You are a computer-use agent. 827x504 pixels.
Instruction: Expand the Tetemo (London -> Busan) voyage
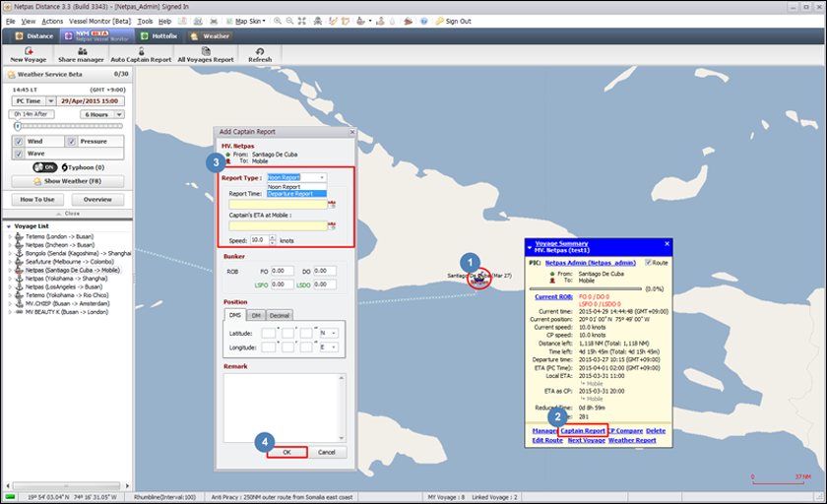coord(10,236)
